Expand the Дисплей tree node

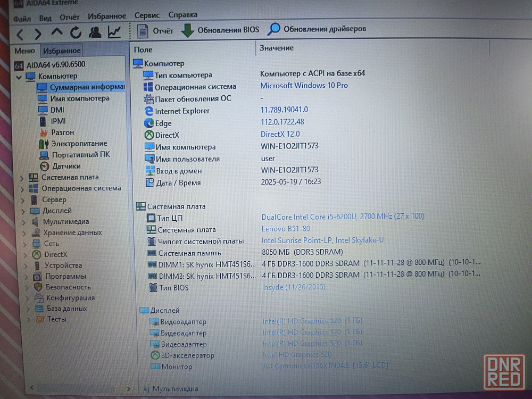tap(23, 212)
